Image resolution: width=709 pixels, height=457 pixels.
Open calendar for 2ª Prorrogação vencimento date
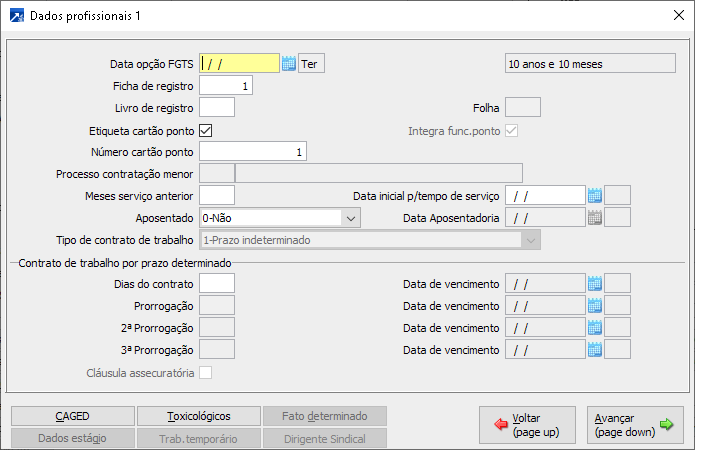coord(594,327)
